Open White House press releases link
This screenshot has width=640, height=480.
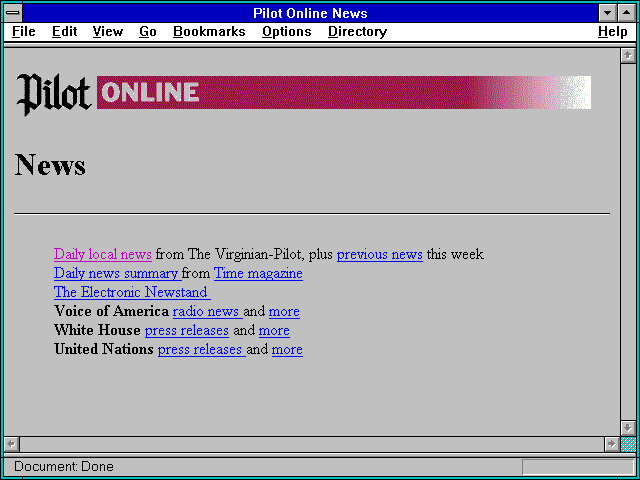point(187,330)
